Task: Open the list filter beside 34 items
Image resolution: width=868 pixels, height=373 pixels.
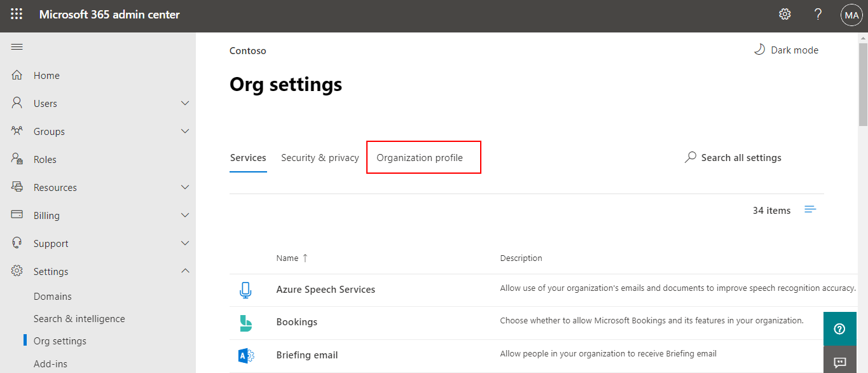Action: [810, 209]
